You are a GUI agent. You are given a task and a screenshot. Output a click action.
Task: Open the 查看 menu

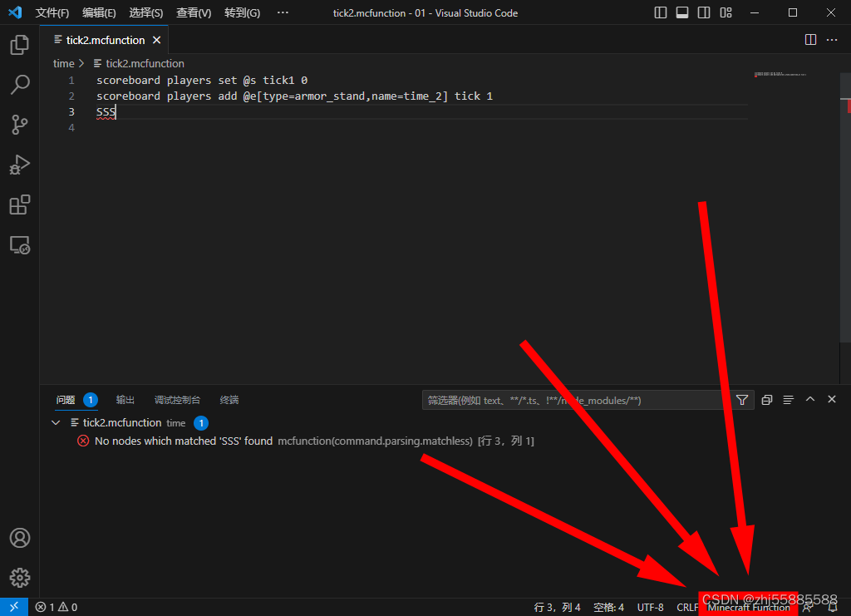click(x=191, y=12)
